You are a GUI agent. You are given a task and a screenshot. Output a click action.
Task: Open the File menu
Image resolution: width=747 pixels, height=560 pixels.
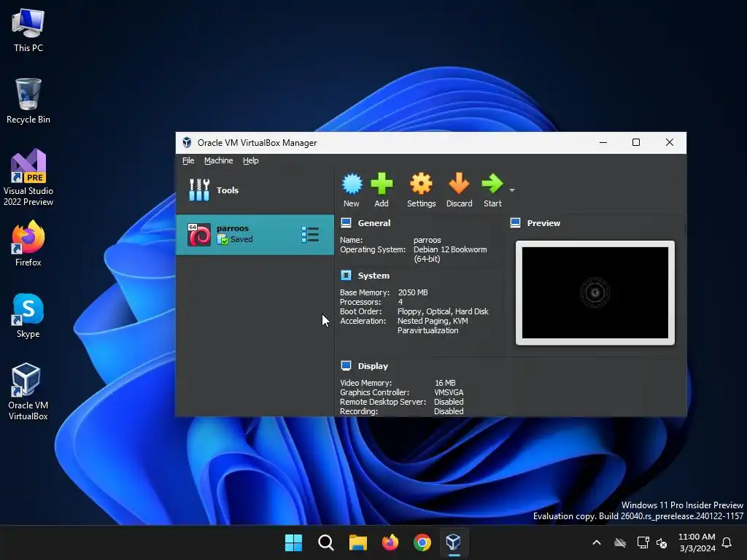click(188, 160)
